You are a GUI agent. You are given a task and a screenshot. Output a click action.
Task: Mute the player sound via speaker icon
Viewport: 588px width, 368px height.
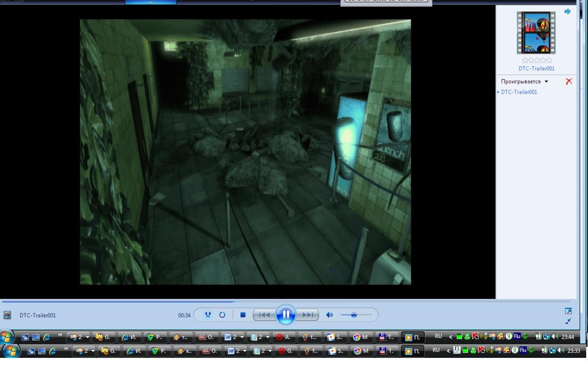329,315
